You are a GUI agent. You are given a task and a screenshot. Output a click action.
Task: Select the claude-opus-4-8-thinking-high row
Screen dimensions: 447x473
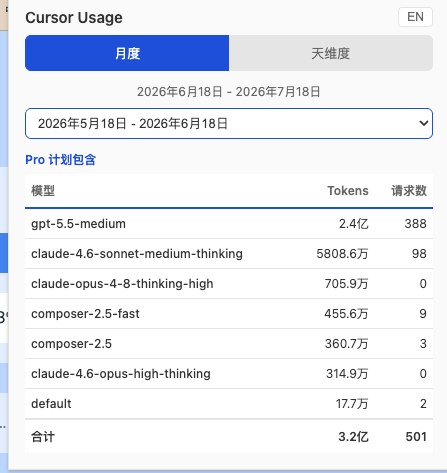pos(229,284)
